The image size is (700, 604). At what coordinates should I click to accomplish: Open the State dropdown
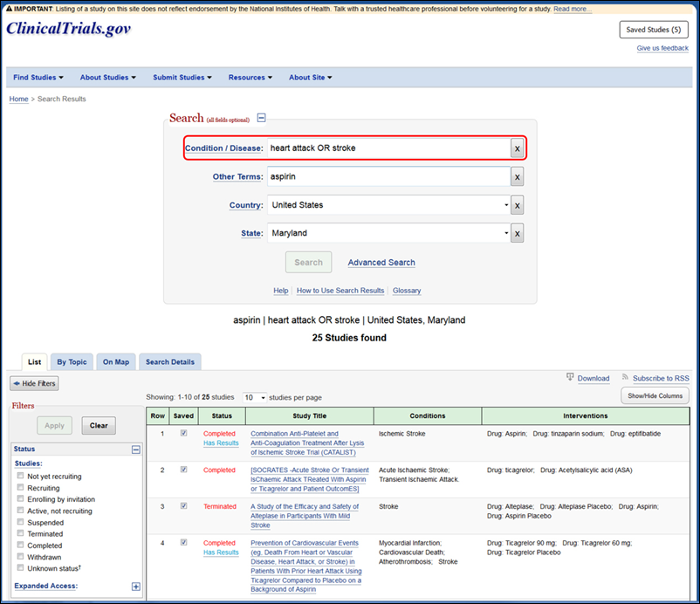click(x=388, y=233)
